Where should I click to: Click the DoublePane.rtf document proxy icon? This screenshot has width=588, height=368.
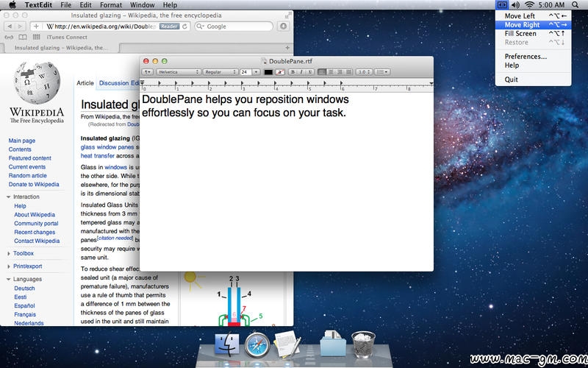[x=264, y=61]
